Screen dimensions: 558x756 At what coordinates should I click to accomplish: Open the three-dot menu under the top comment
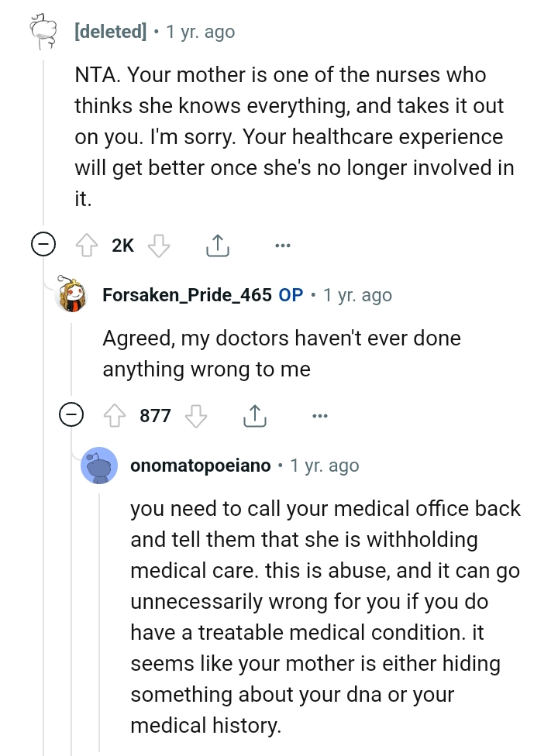tap(282, 244)
